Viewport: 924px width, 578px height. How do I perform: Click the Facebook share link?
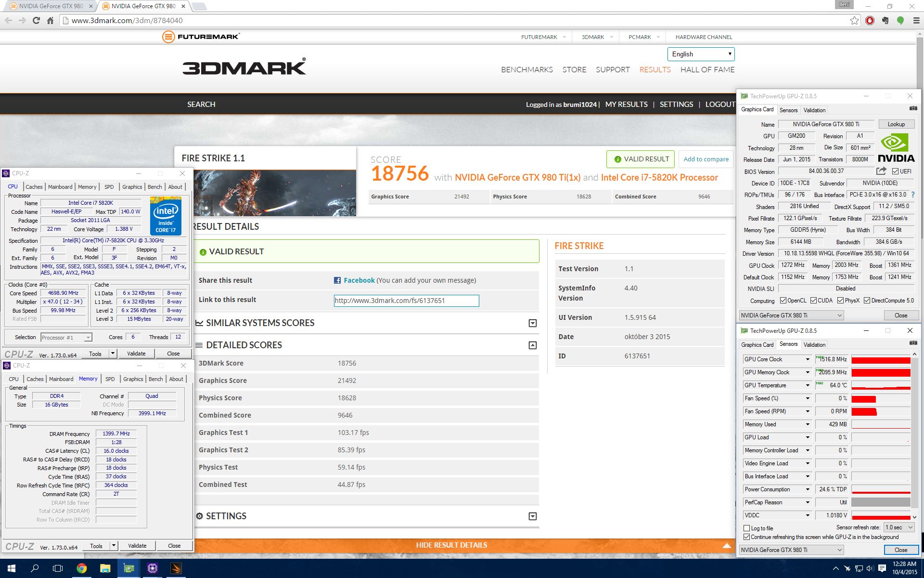tap(359, 280)
